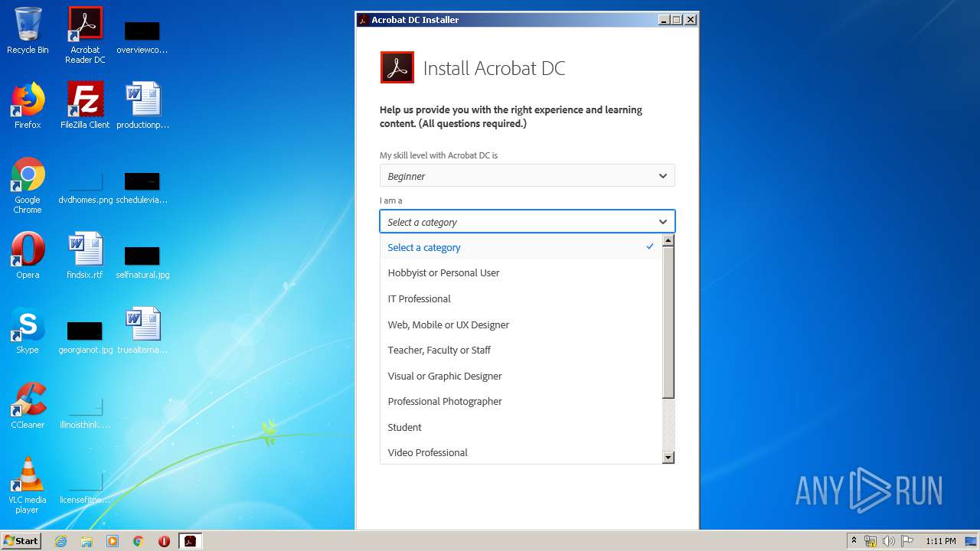Click the Start button
This screenshot has height=551, width=980.
point(21,540)
